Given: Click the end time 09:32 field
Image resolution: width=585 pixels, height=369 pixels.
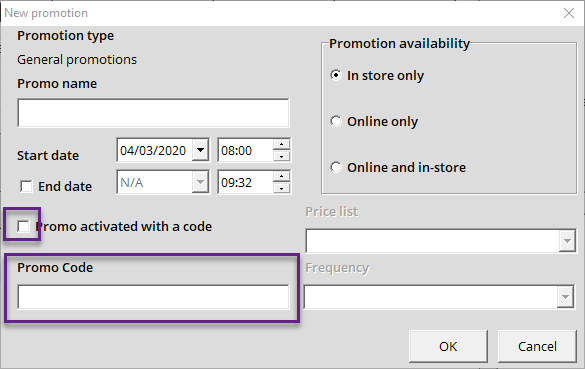Looking at the screenshot, I should coord(245,182).
